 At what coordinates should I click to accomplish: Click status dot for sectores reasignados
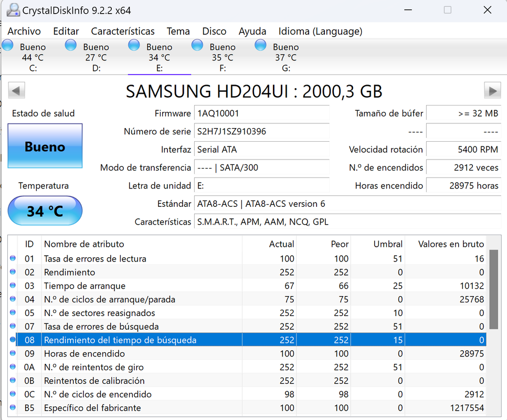click(x=13, y=312)
